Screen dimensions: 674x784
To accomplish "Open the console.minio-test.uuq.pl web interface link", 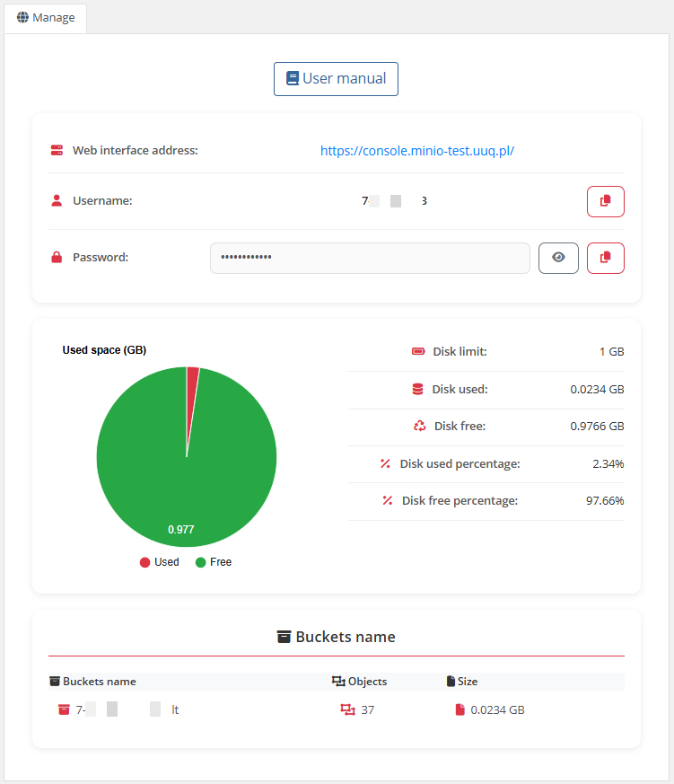I will coord(416,151).
